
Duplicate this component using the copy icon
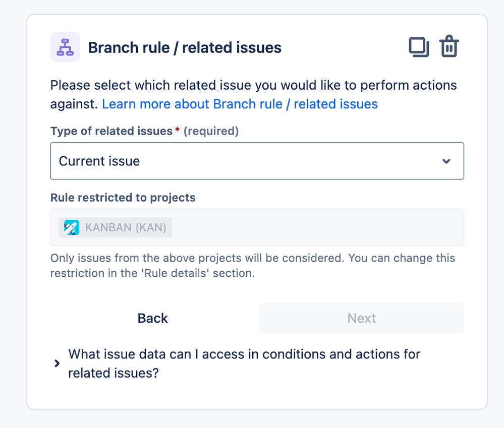(x=419, y=47)
